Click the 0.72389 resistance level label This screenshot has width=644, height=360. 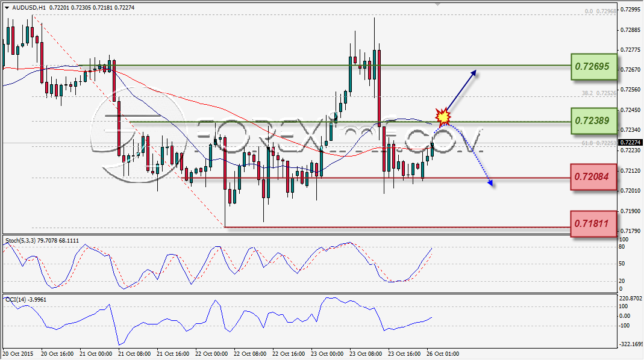(x=594, y=120)
